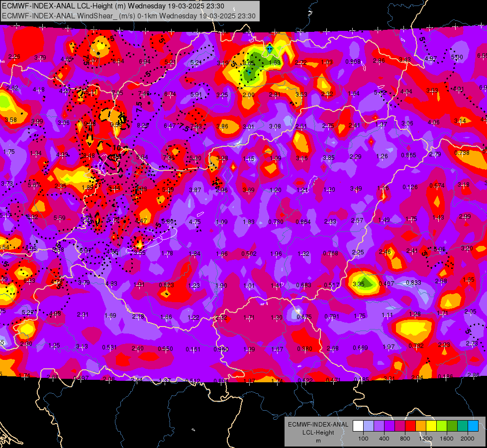The width and height of the screenshot is (487, 448).
Task: Click the sky-blue swatch at the legend end
Action: click(x=473, y=426)
